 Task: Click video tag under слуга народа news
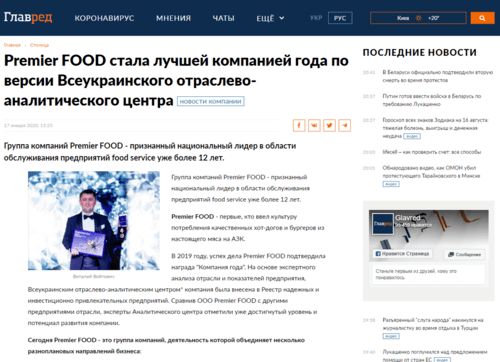(x=391, y=336)
